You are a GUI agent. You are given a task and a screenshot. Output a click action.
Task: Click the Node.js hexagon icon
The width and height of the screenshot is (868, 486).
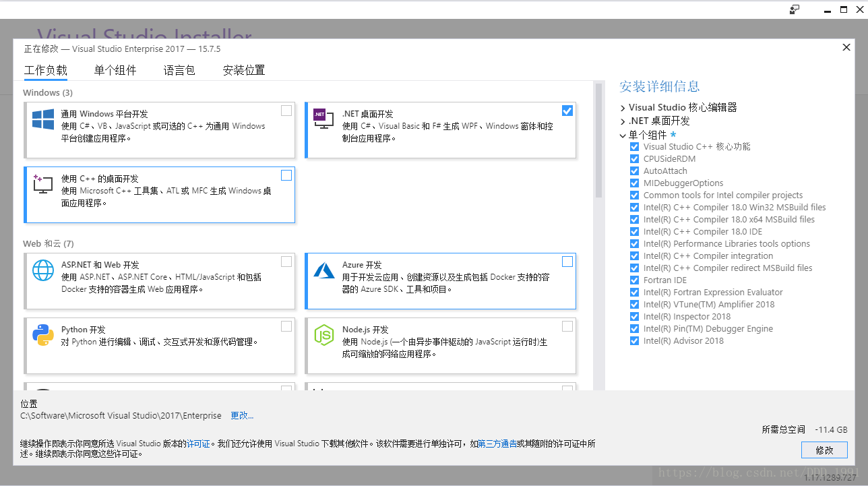tap(324, 335)
